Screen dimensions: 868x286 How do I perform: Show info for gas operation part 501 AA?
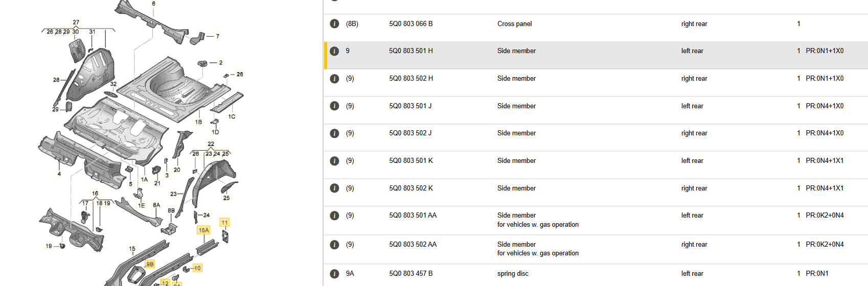click(x=334, y=216)
